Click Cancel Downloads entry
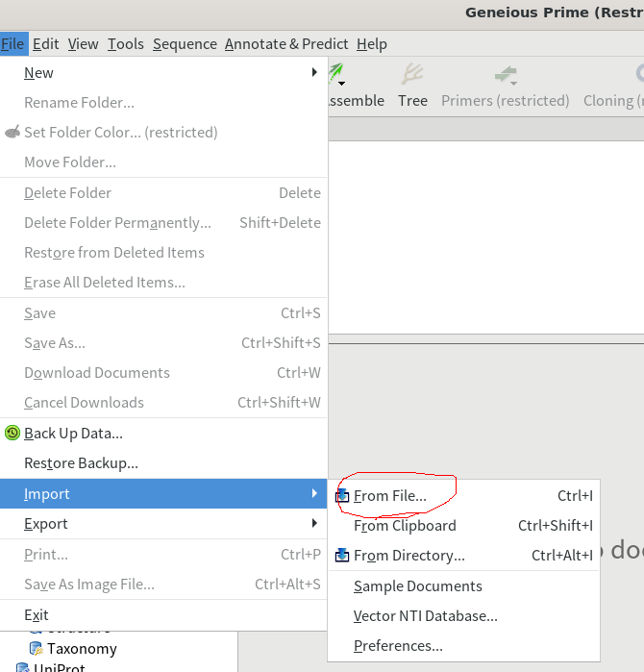The width and height of the screenshot is (644, 672). click(x=163, y=403)
